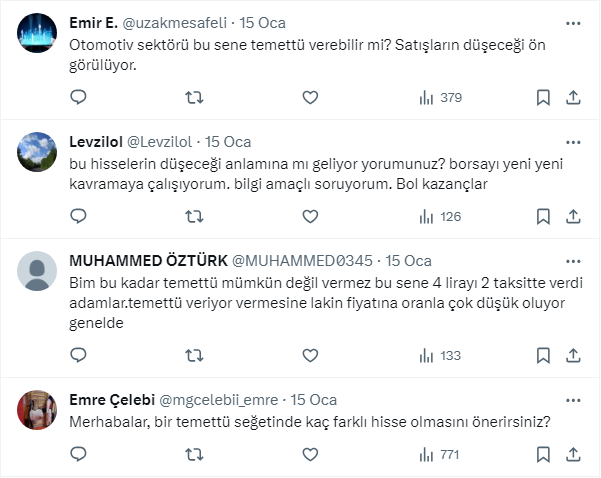This screenshot has width=601, height=478.
Task: Bookmark MUHAMMED ÖZTÜRK's tweet
Action: pos(542,355)
